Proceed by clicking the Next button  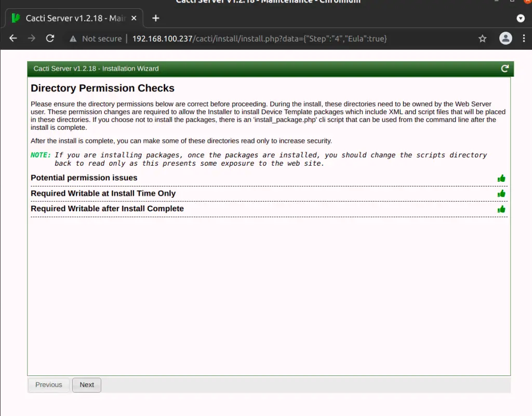click(86, 384)
